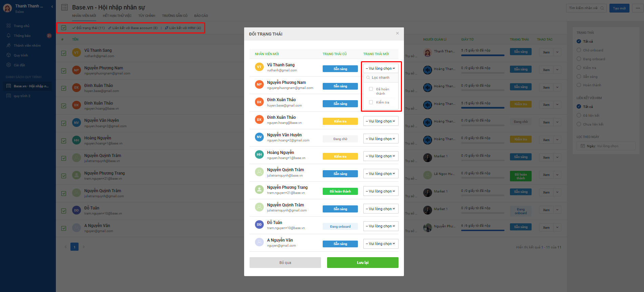Click Tìm kiếm nhân viên search field
The width and height of the screenshot is (644, 292).
click(x=586, y=8)
